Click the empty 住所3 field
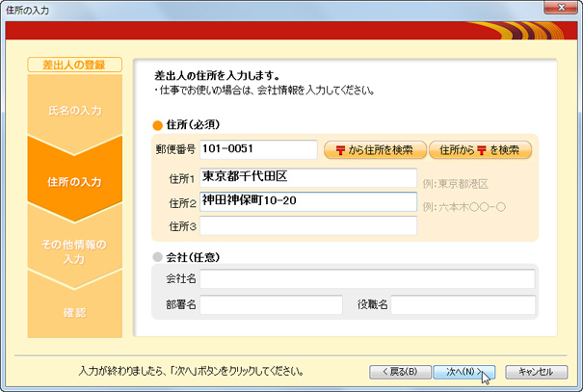This screenshot has height=392, width=583. pyautogui.click(x=308, y=225)
